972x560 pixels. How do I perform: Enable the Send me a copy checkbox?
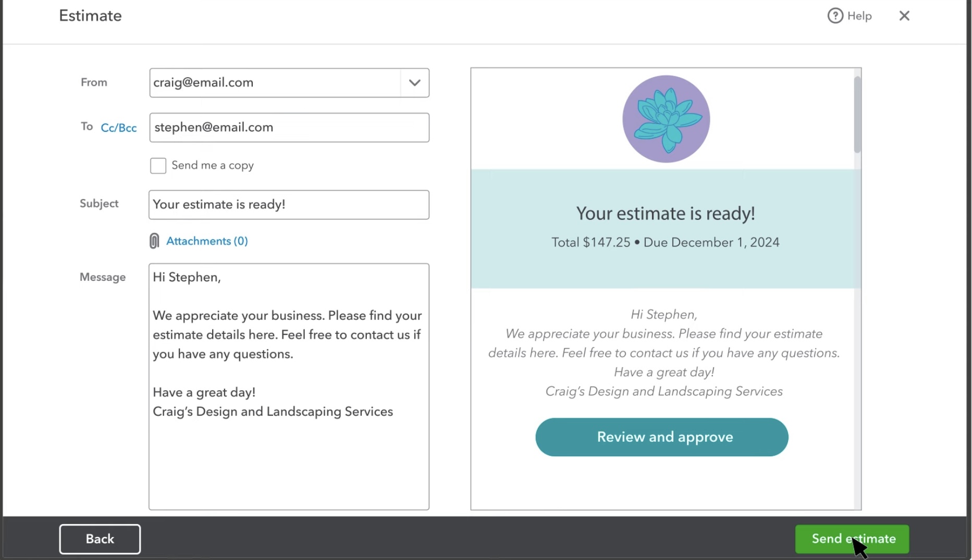(x=158, y=166)
